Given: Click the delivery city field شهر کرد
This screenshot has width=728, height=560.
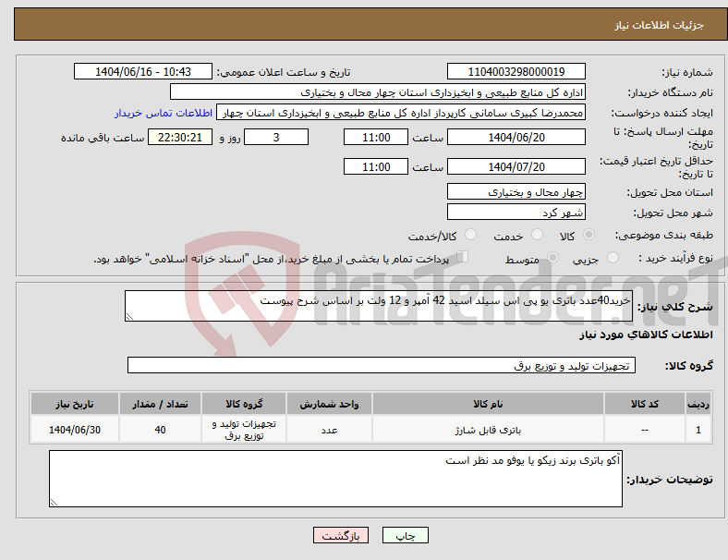Looking at the screenshot, I should point(516,212).
